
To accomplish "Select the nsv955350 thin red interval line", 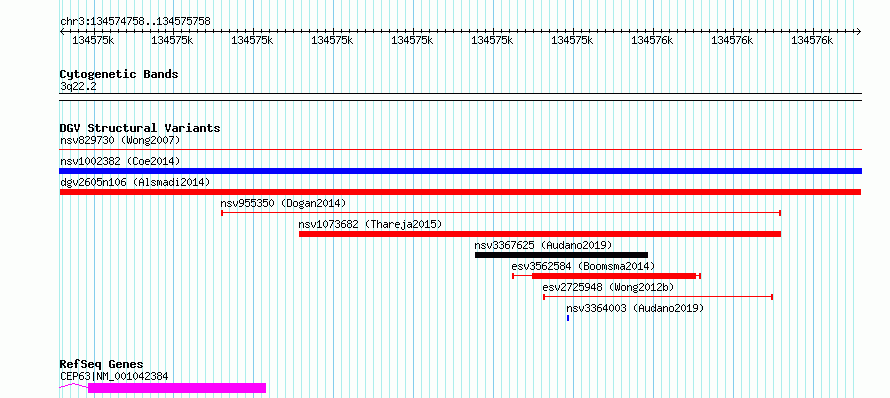I will click(501, 213).
